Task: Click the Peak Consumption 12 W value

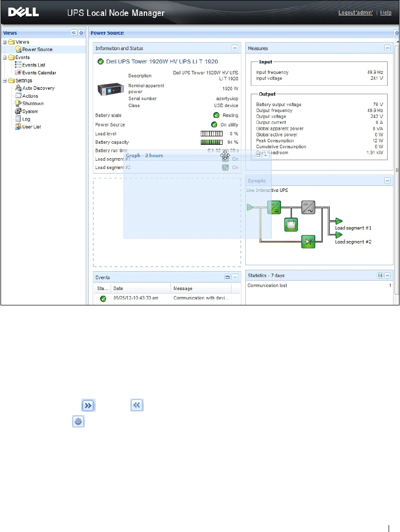Action: pos(378,140)
